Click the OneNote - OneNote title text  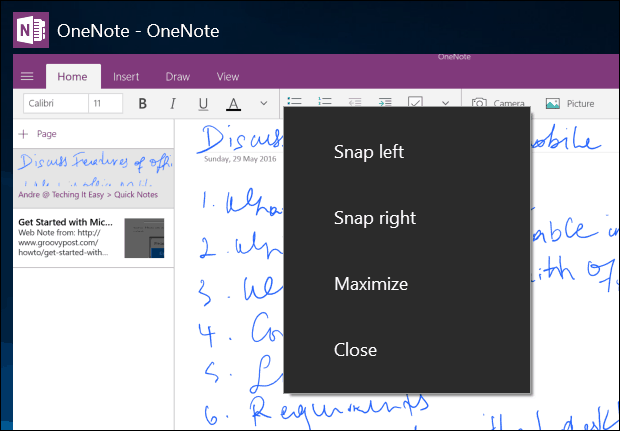(x=138, y=31)
